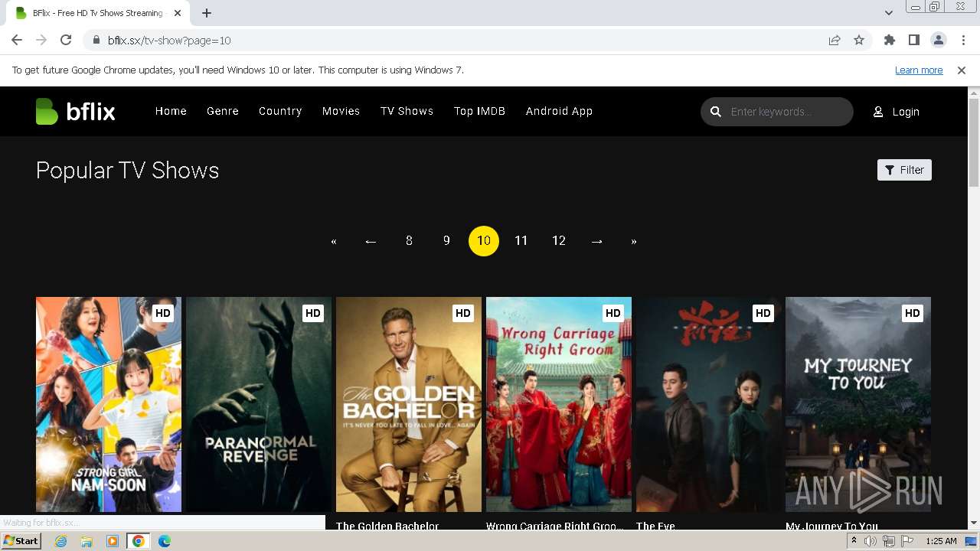Jump to the last page of results

pyautogui.click(x=634, y=241)
